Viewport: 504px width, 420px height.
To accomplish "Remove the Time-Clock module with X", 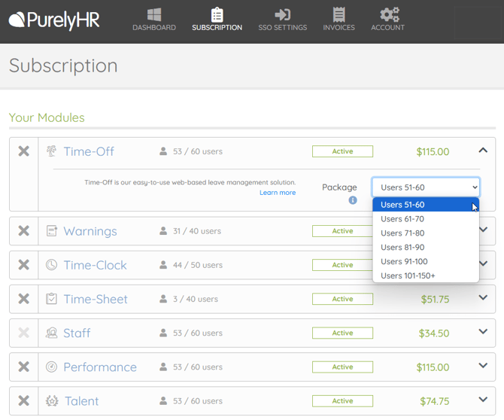I will pyautogui.click(x=24, y=265).
